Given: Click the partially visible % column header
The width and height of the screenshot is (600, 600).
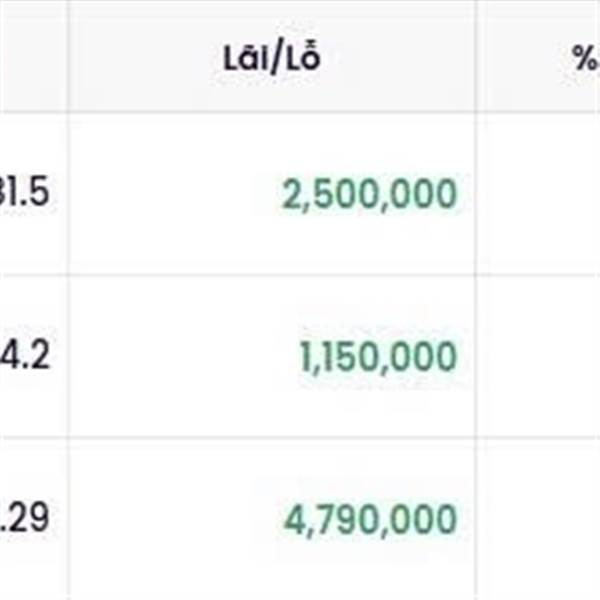Looking at the screenshot, I should pyautogui.click(x=585, y=58).
